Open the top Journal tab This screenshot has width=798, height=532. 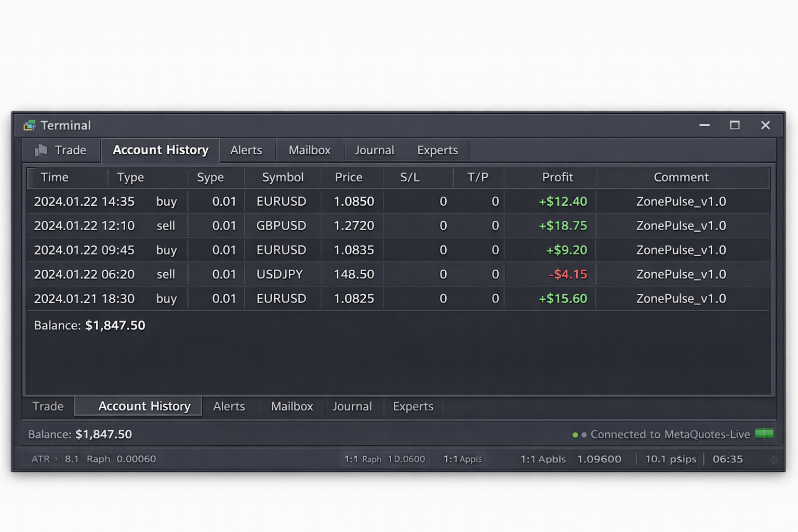tap(375, 150)
